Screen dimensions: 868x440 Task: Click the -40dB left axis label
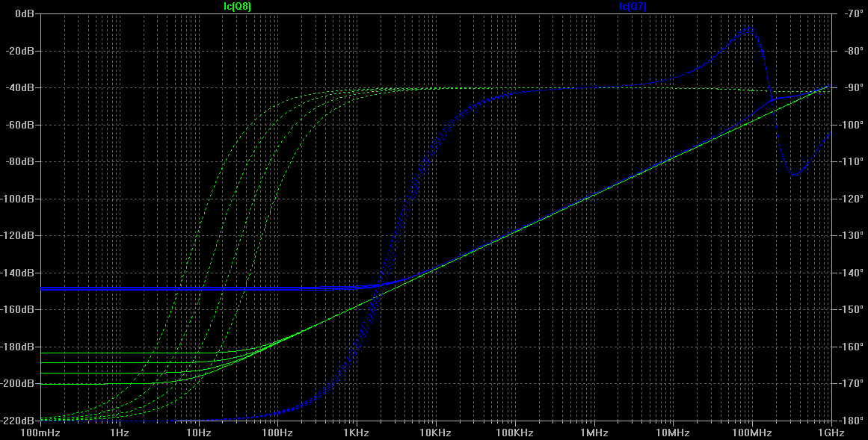pyautogui.click(x=21, y=87)
